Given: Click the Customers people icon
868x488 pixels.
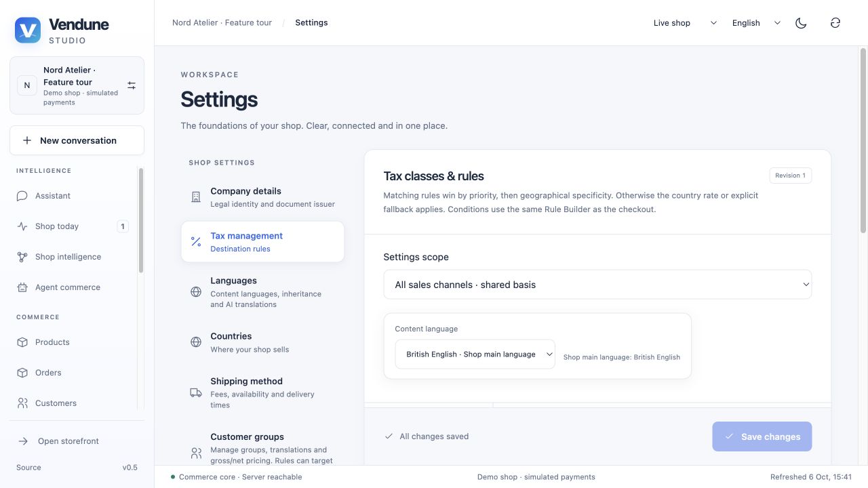Looking at the screenshot, I should click(22, 403).
